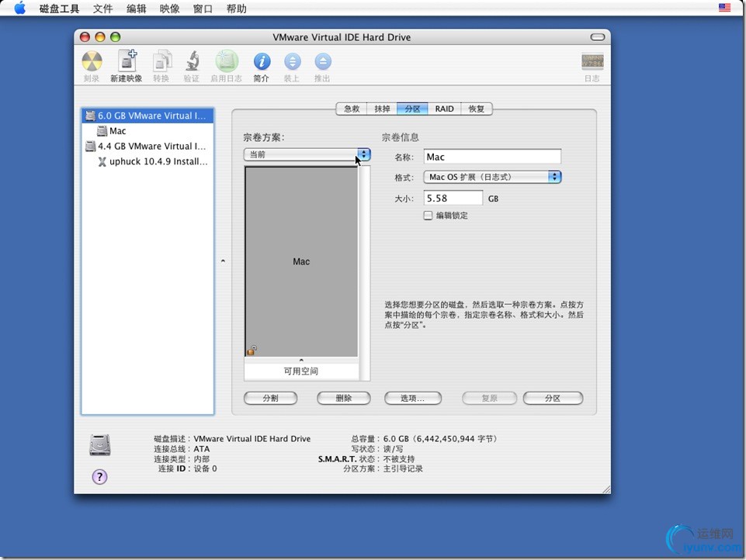Image resolution: width=746 pixels, height=560 pixels.
Task: Click the 分割 split button
Action: [x=270, y=398]
